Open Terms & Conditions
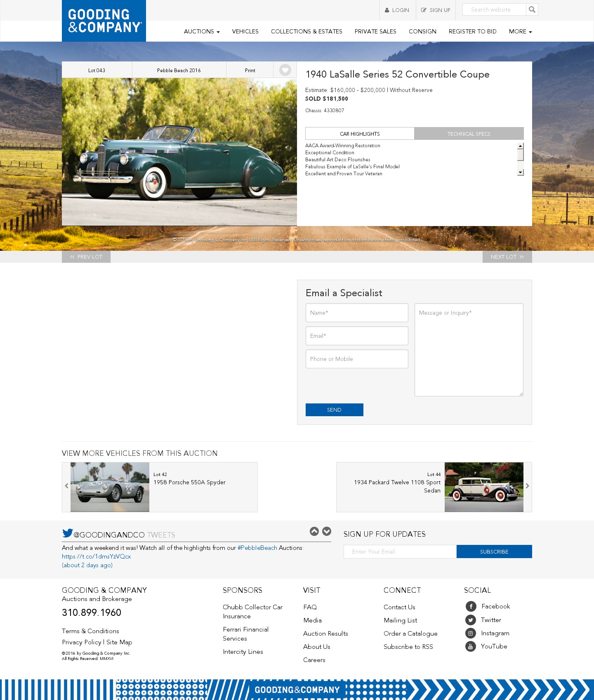 tap(90, 631)
